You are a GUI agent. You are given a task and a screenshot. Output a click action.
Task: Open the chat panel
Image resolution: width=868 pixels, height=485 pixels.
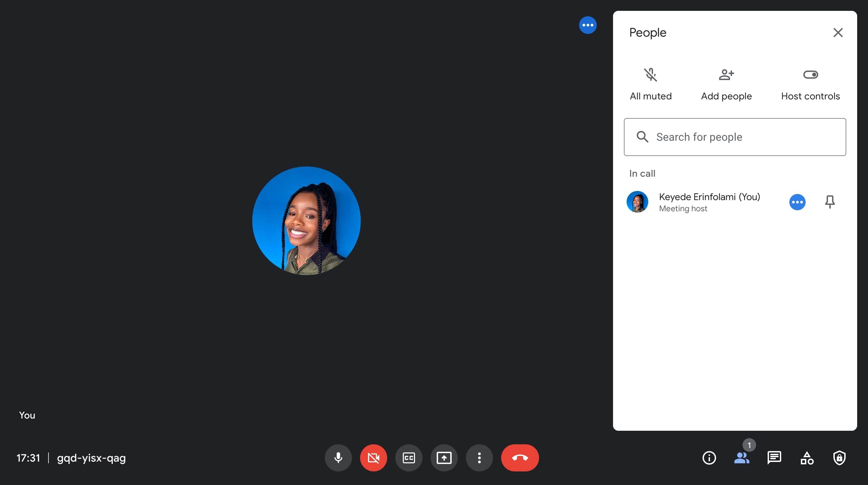tap(774, 458)
